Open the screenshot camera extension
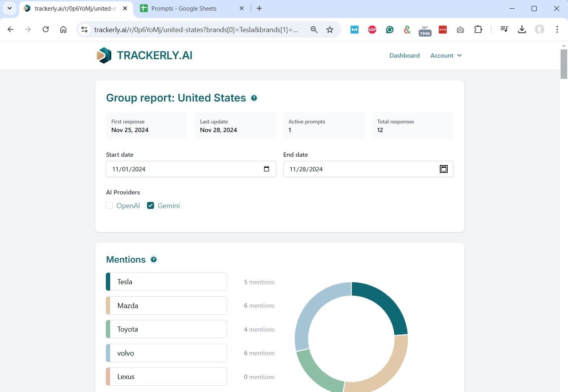The height and width of the screenshot is (392, 568). tap(460, 29)
